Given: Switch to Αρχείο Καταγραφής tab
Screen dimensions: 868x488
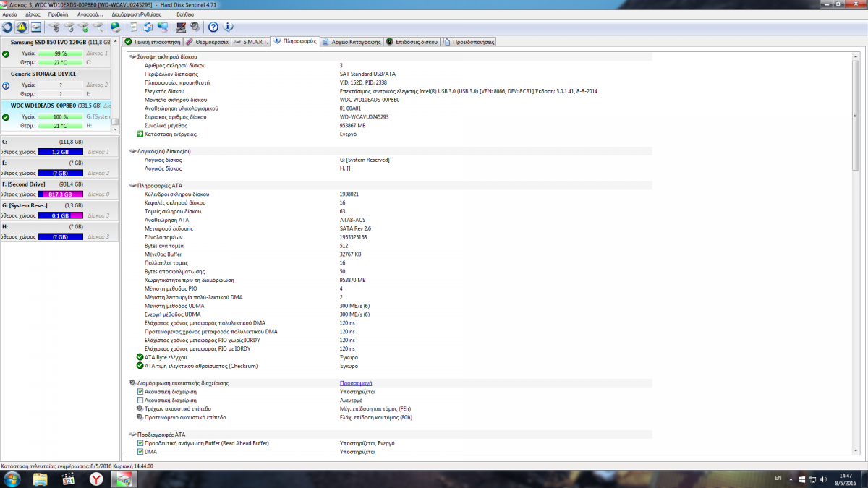Looking at the screenshot, I should point(352,42).
